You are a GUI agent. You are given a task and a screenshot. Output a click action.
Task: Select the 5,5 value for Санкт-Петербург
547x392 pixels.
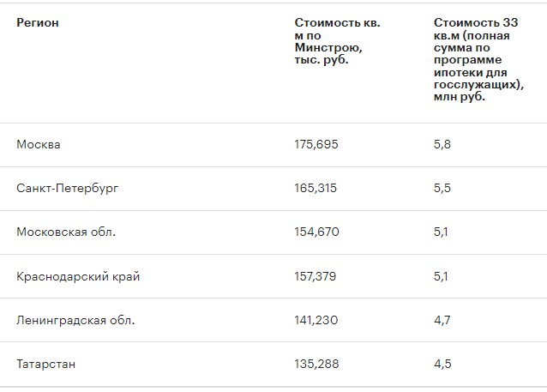pyautogui.click(x=442, y=188)
